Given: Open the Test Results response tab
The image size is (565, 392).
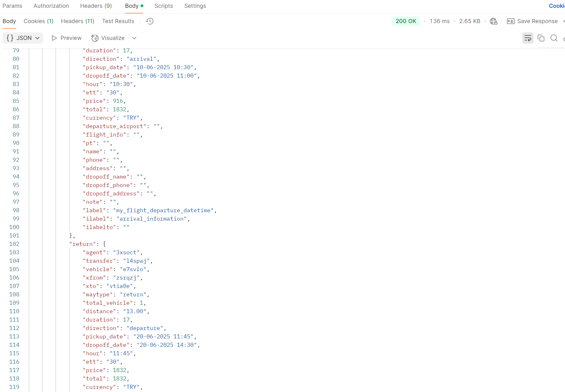Looking at the screenshot, I should click(118, 21).
